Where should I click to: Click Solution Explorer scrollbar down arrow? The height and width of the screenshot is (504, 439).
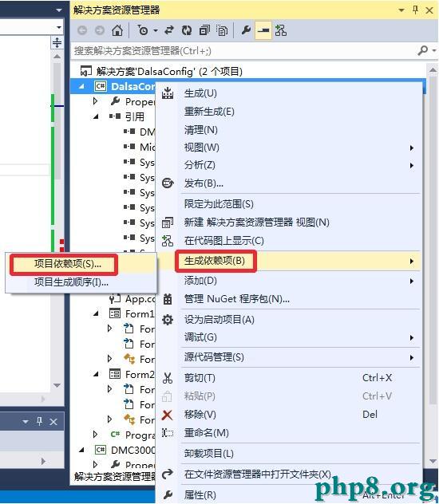(x=433, y=462)
